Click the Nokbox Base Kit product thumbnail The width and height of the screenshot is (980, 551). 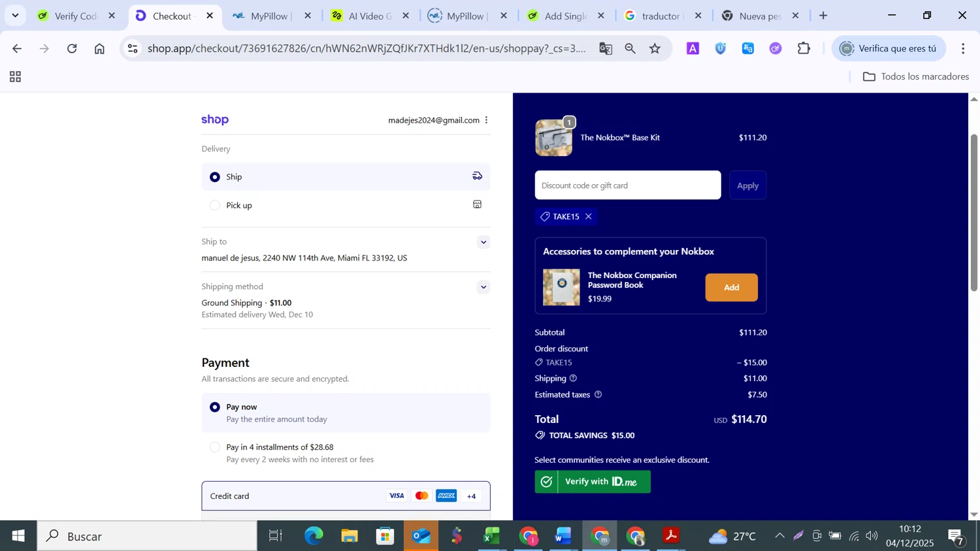point(553,138)
